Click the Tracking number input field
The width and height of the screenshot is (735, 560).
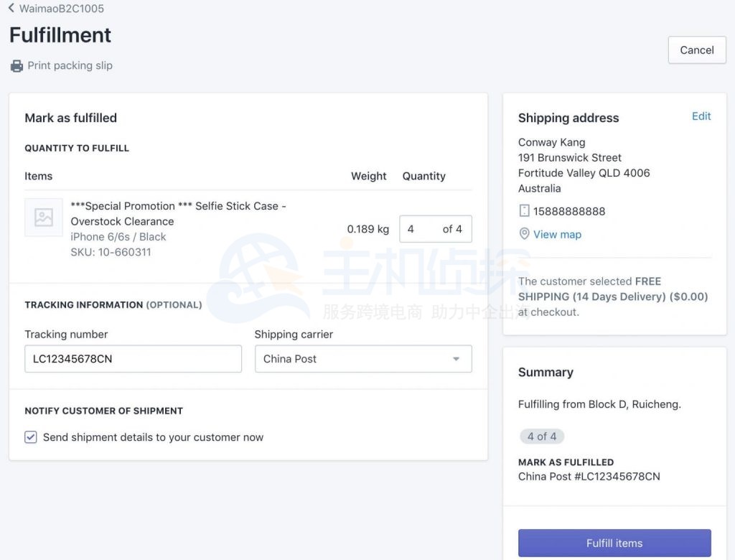pos(133,359)
